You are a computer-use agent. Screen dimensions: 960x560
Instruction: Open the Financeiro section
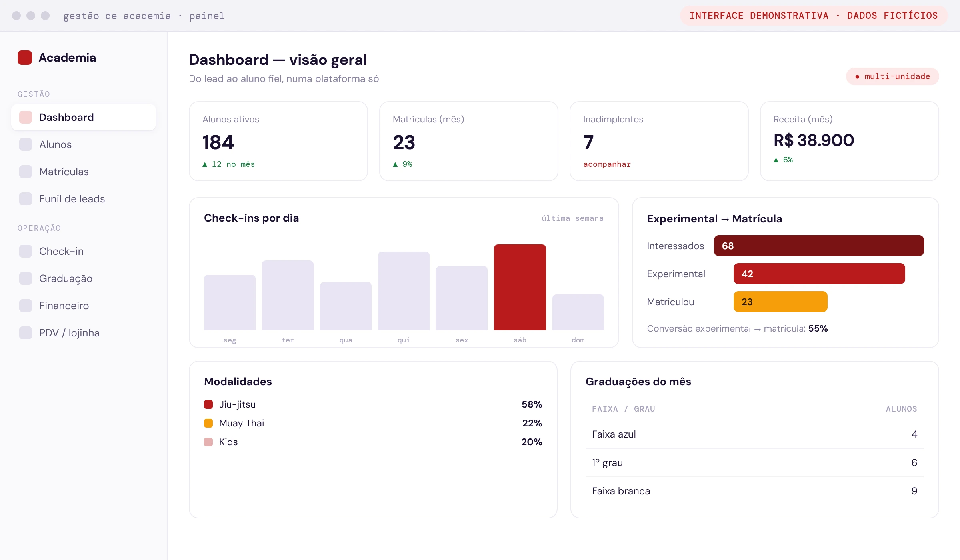click(x=84, y=306)
